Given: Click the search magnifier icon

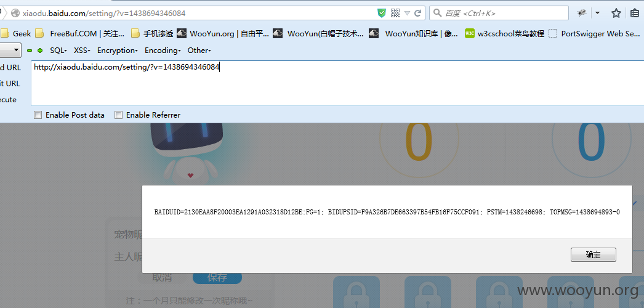Looking at the screenshot, I should pyautogui.click(x=437, y=13).
